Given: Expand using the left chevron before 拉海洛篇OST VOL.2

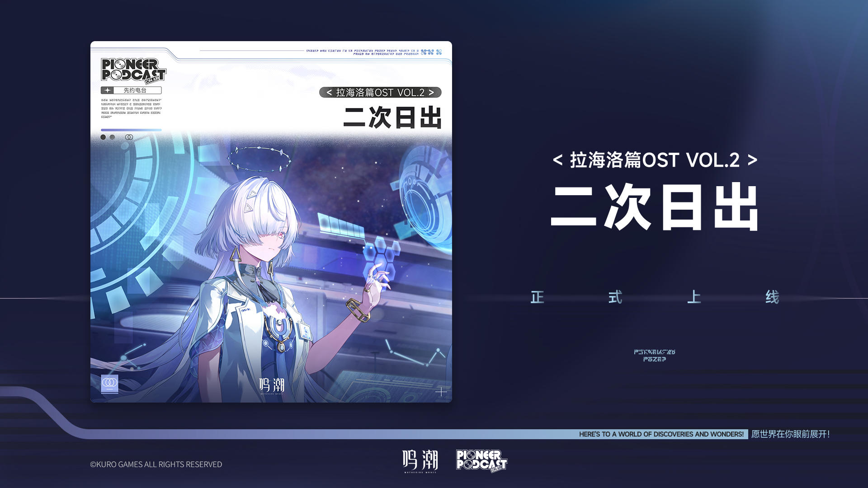Looking at the screenshot, I should 330,92.
